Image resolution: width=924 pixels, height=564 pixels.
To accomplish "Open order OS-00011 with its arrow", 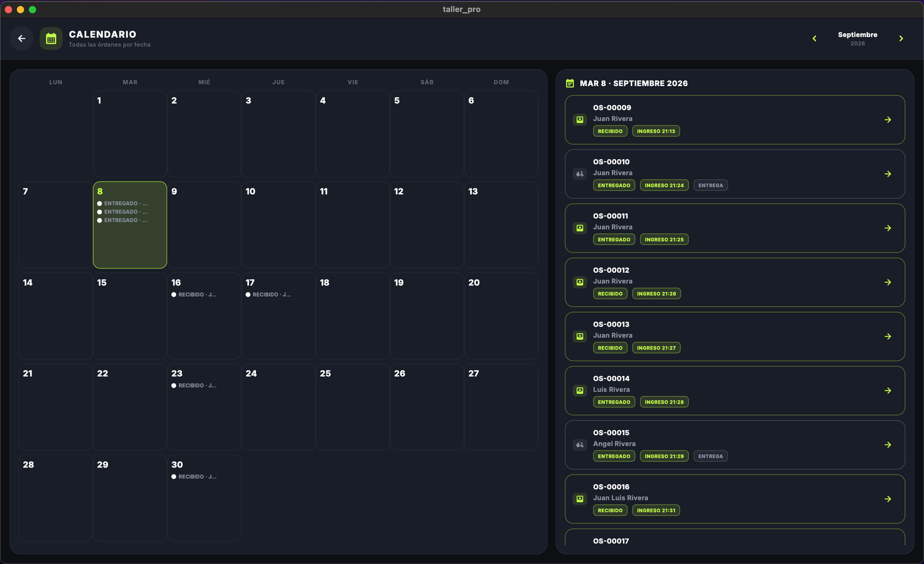I will [x=888, y=228].
